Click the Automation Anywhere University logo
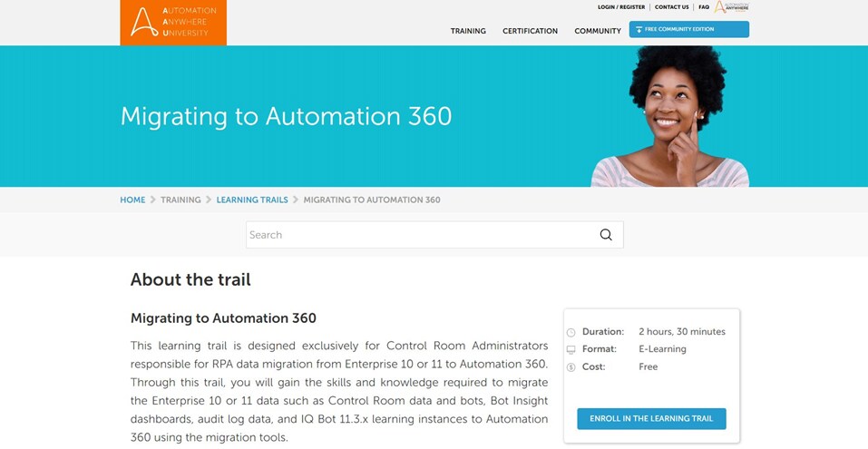 (173, 23)
